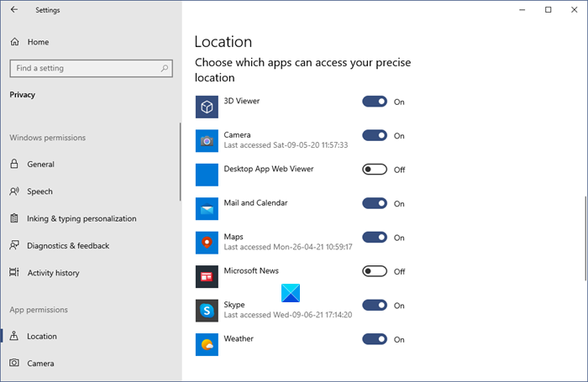Click the Home icon in sidebar
Image resolution: width=588 pixels, height=382 pixels.
tap(14, 42)
